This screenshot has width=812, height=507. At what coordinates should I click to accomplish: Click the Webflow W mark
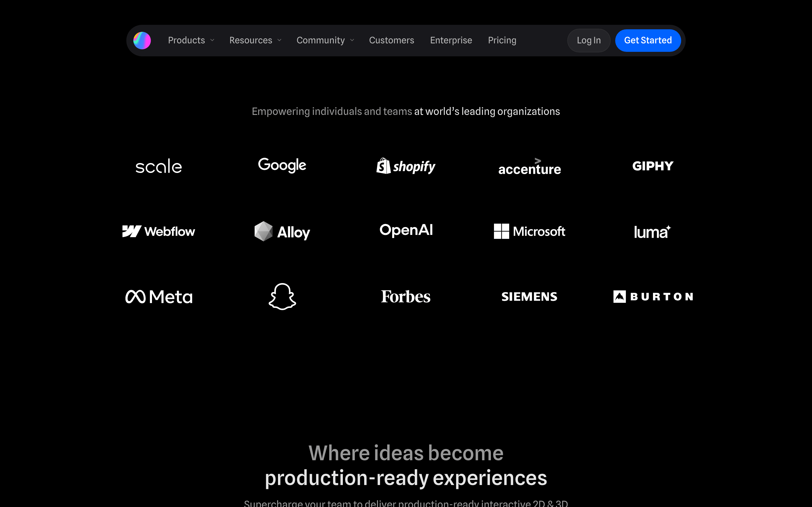coord(132,231)
